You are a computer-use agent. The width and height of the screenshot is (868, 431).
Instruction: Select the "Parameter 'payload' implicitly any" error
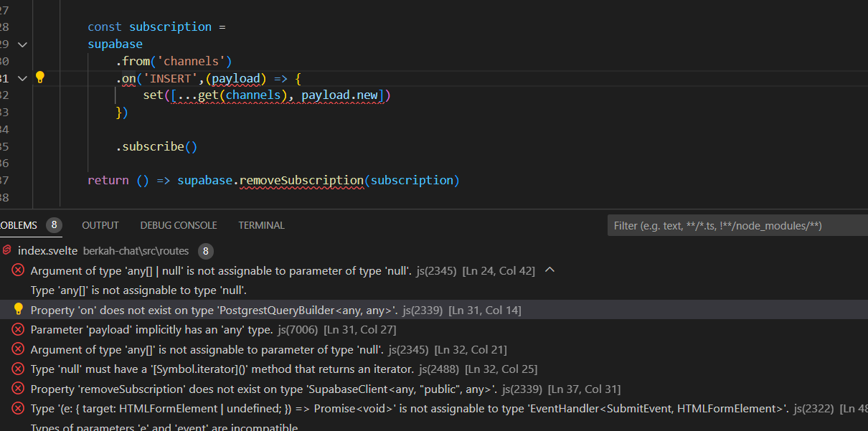[x=434, y=330]
